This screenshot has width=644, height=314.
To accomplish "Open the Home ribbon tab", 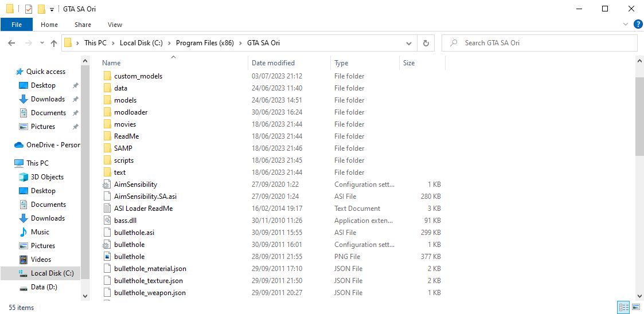I will click(49, 25).
